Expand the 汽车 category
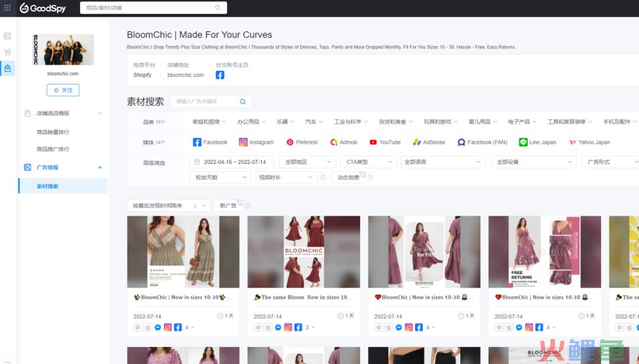This screenshot has height=364, width=639. [314, 122]
